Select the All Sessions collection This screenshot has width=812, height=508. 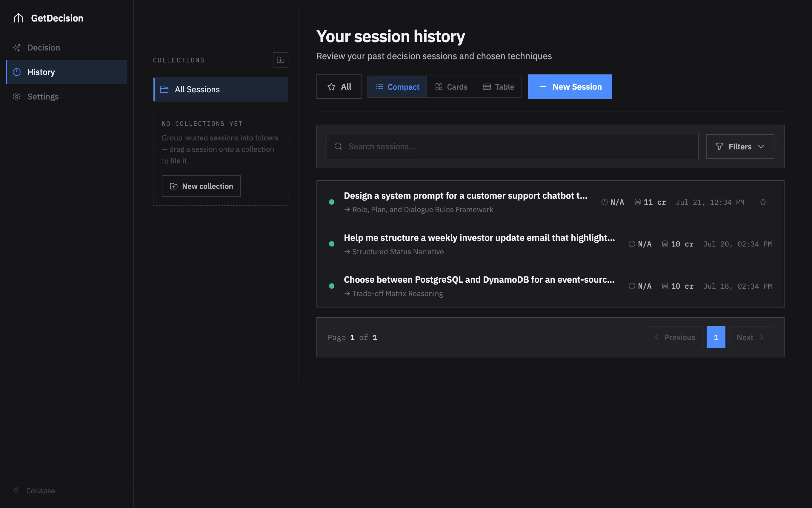[221, 89]
